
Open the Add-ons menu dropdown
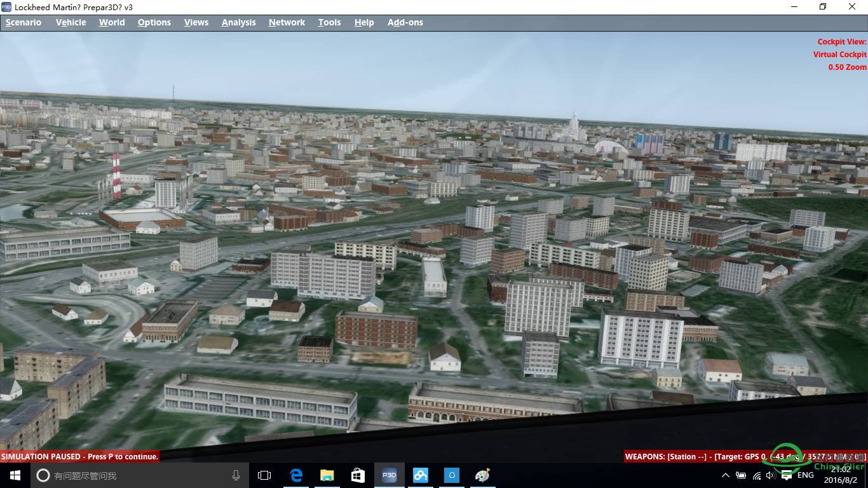[x=405, y=22]
